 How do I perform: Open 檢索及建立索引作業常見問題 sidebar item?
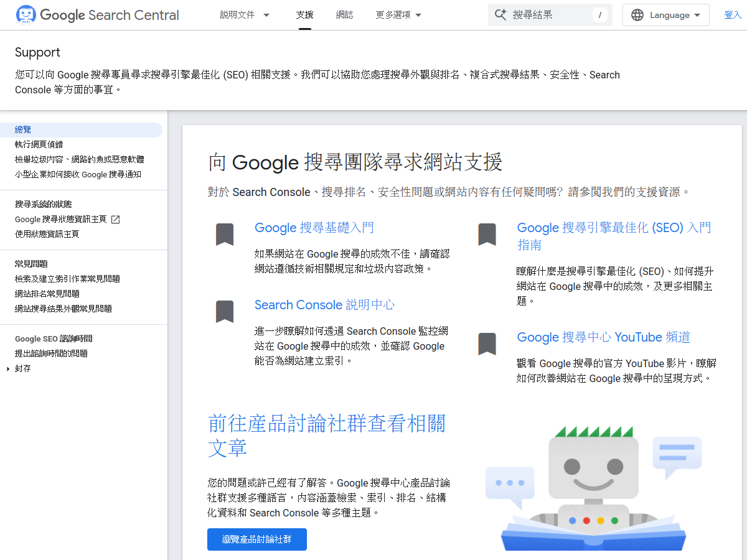pyautogui.click(x=67, y=279)
